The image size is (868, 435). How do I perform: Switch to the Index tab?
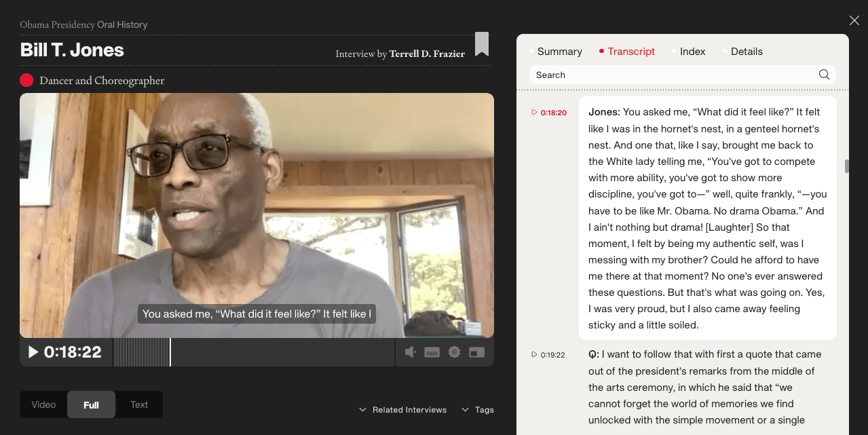click(692, 51)
